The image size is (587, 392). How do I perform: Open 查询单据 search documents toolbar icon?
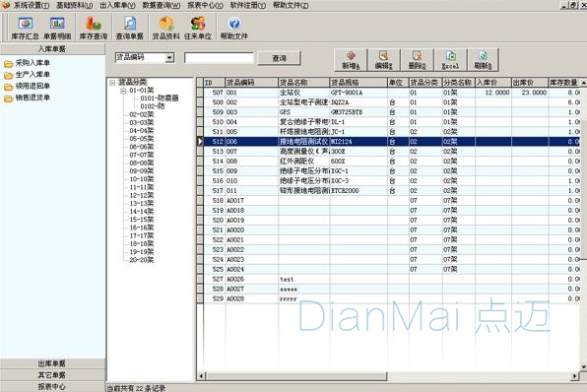click(x=130, y=29)
